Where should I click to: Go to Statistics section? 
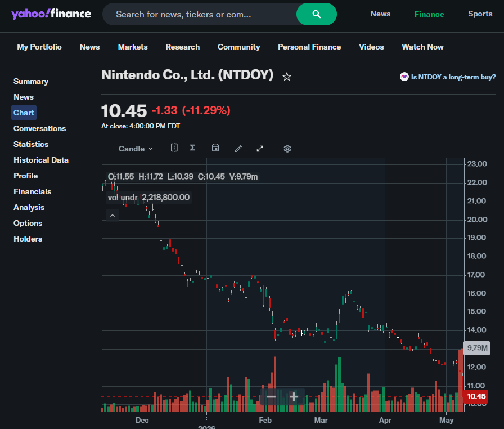pyautogui.click(x=31, y=144)
